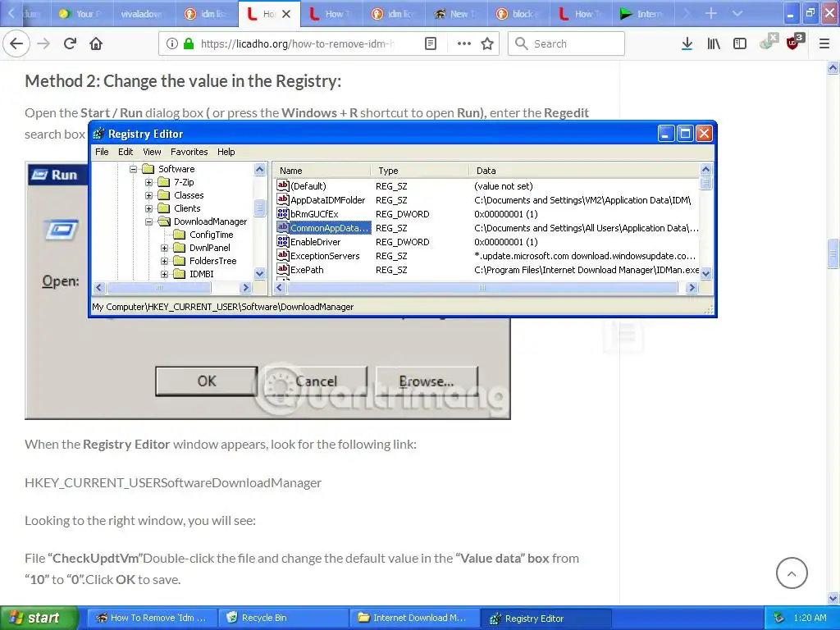Switch to the 'Your F' browser tab
Screen dimensions: 840x630
(81, 14)
